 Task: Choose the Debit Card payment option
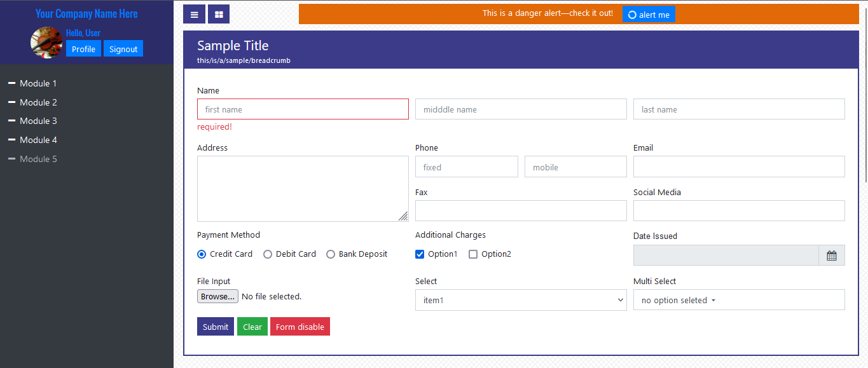tap(268, 254)
